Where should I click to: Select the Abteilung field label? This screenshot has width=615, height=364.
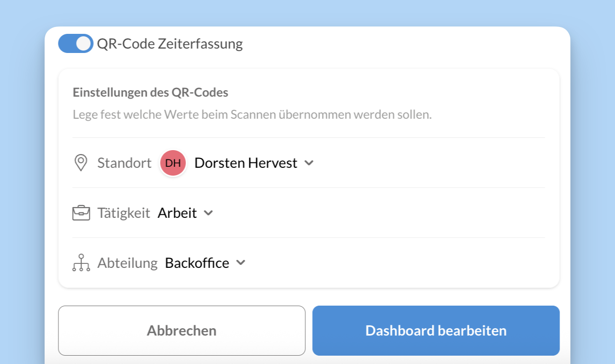pyautogui.click(x=127, y=263)
